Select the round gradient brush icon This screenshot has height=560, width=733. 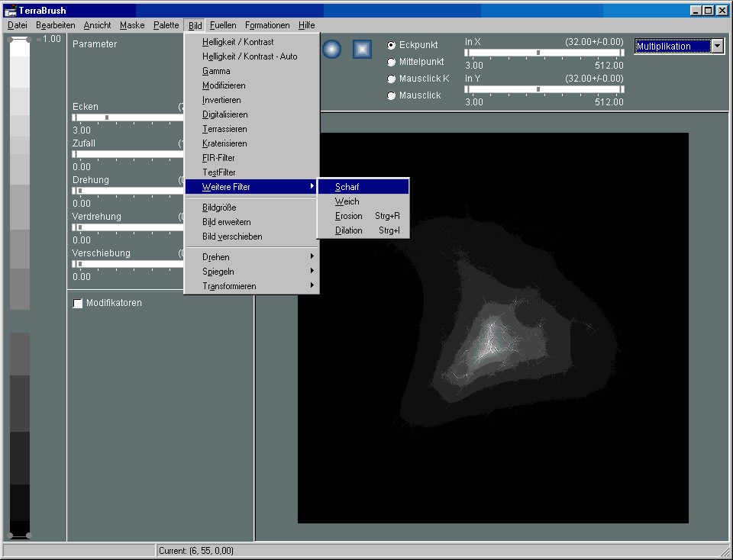(331, 49)
